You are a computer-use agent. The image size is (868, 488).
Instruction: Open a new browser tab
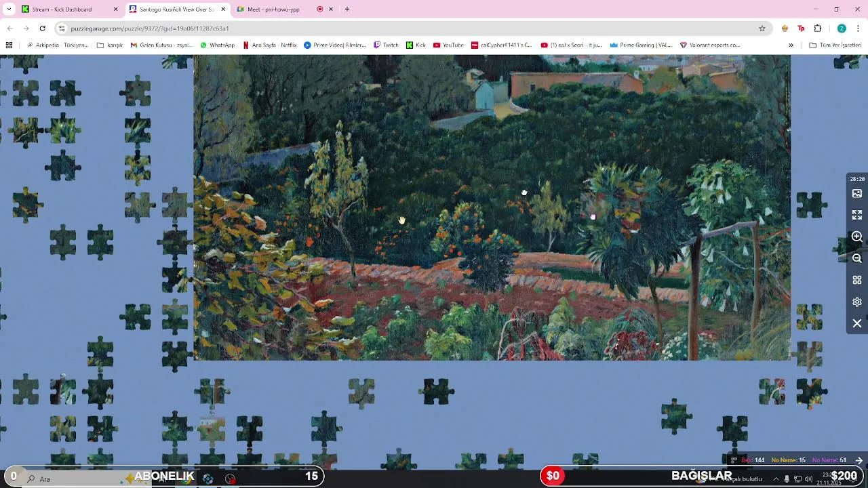pyautogui.click(x=347, y=9)
